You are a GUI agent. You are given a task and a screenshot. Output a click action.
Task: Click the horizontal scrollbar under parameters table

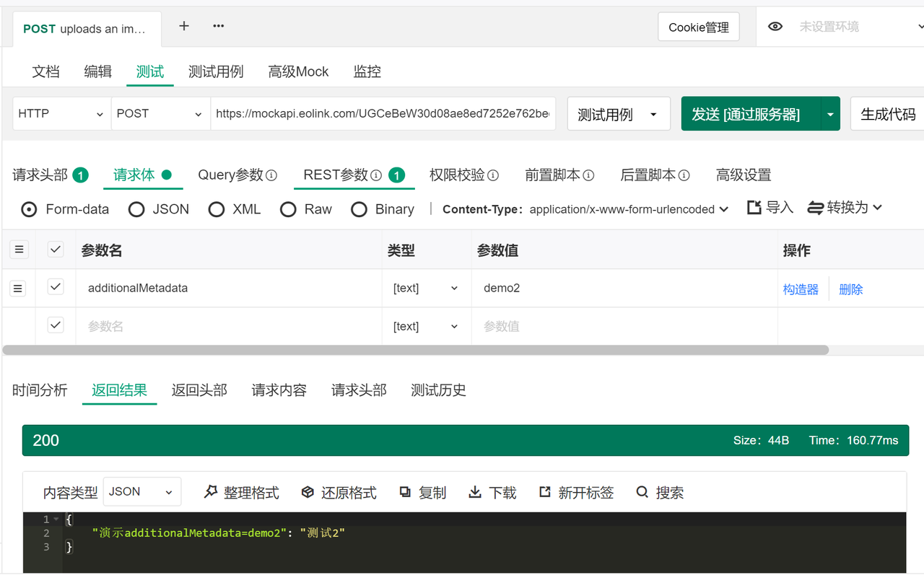[416, 350]
